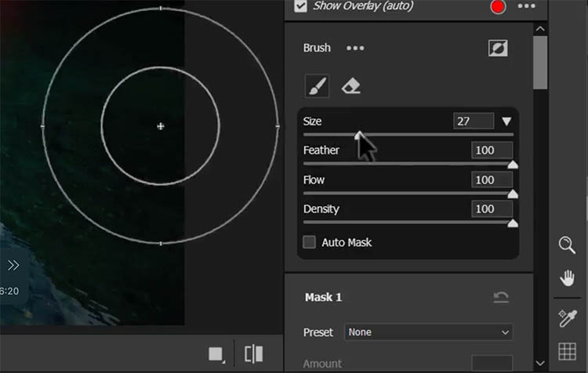Image resolution: width=588 pixels, height=373 pixels.
Task: Click the panel scroll up arrow
Action: pyautogui.click(x=540, y=29)
